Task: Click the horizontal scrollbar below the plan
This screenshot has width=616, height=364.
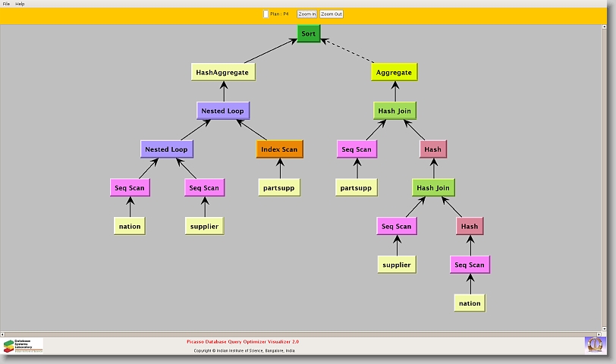Action: point(303,333)
